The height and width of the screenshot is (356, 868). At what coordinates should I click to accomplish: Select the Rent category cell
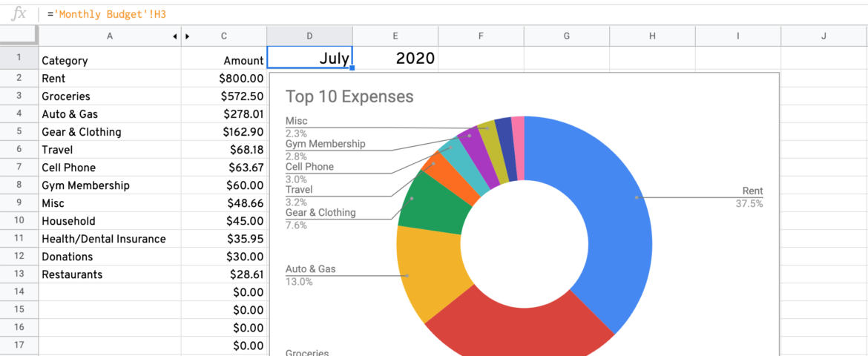110,78
